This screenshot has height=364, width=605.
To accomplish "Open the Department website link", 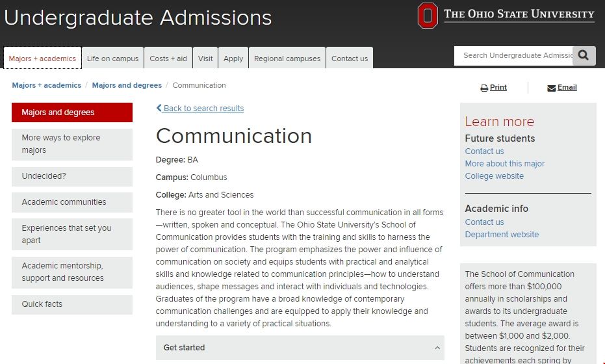I will [502, 235].
